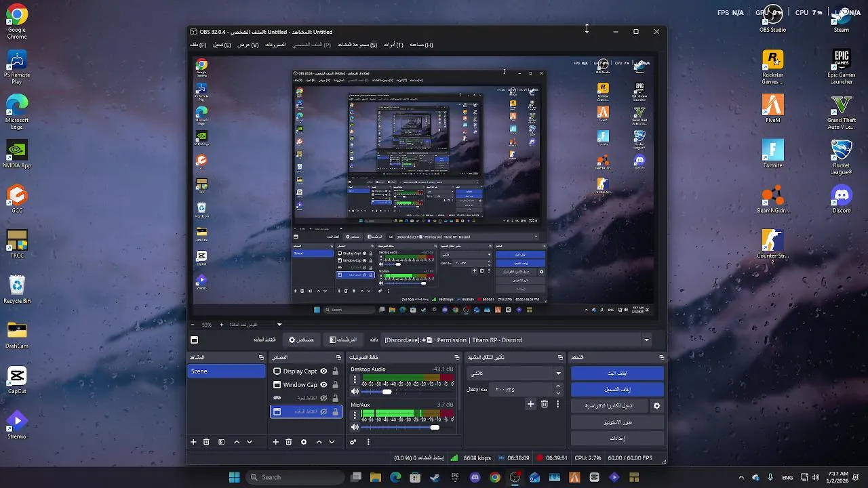This screenshot has height=488, width=868.
Task: Open source Properties button beside the gear icon
Action: pos(301,340)
